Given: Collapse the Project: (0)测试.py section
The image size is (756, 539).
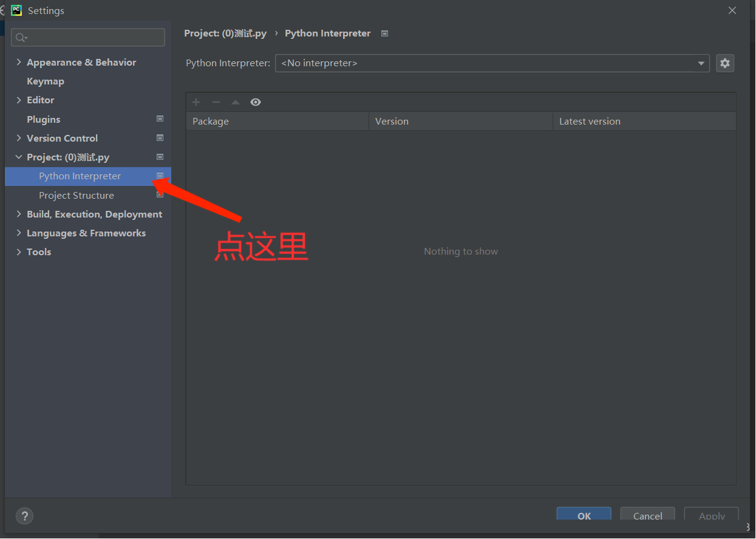Looking at the screenshot, I should pyautogui.click(x=19, y=157).
